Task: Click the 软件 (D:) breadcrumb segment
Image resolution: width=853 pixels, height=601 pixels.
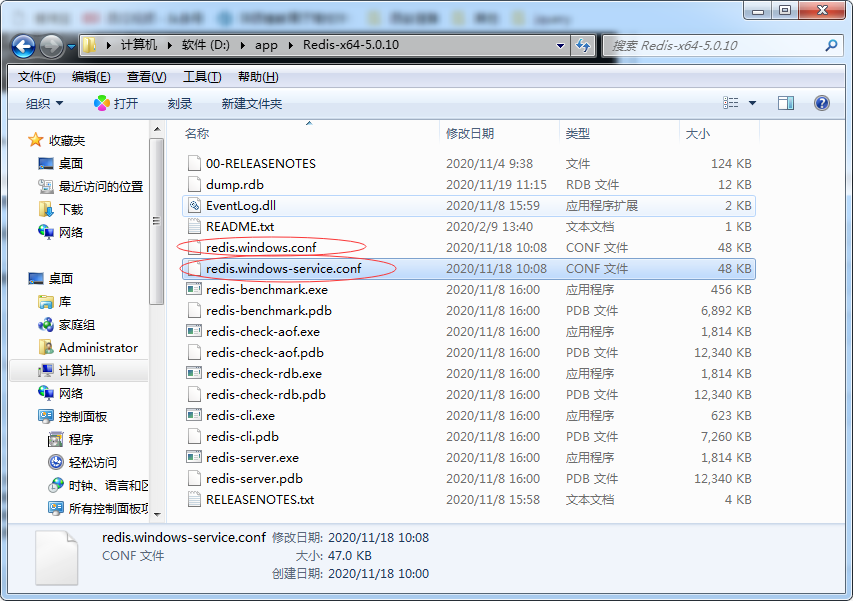Action: tap(205, 45)
